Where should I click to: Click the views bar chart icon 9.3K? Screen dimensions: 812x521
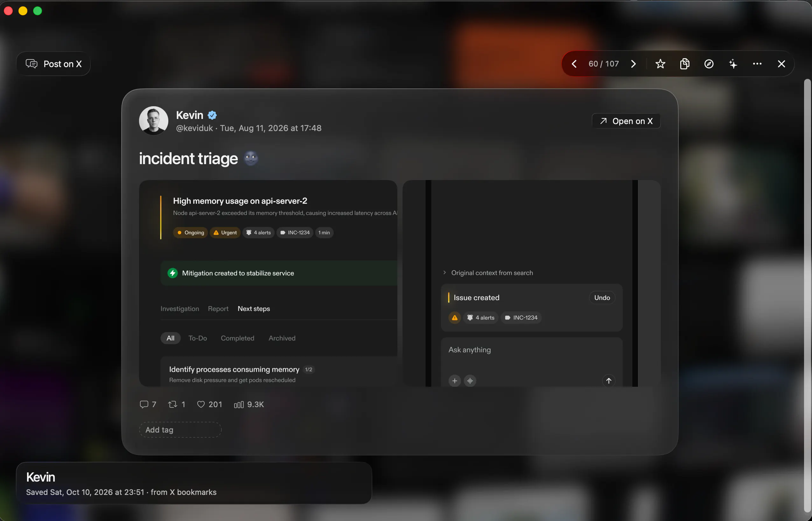point(239,405)
